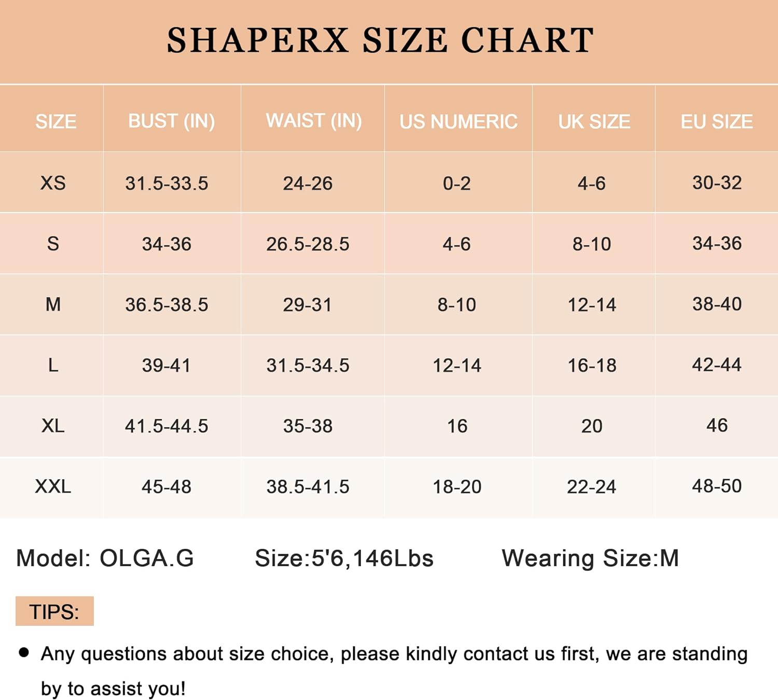Click waist value 26.5-28.5 for size S
778x700 pixels.
tap(308, 244)
